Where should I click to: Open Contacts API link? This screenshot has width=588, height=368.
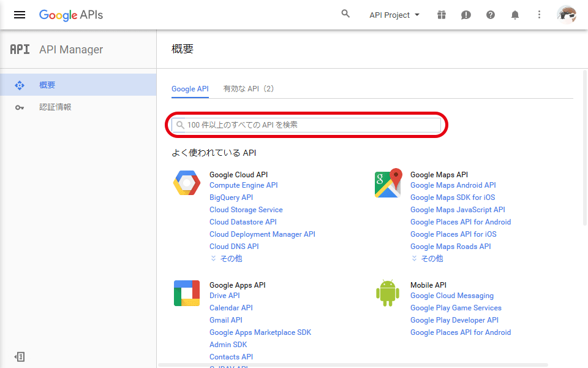[x=231, y=357]
